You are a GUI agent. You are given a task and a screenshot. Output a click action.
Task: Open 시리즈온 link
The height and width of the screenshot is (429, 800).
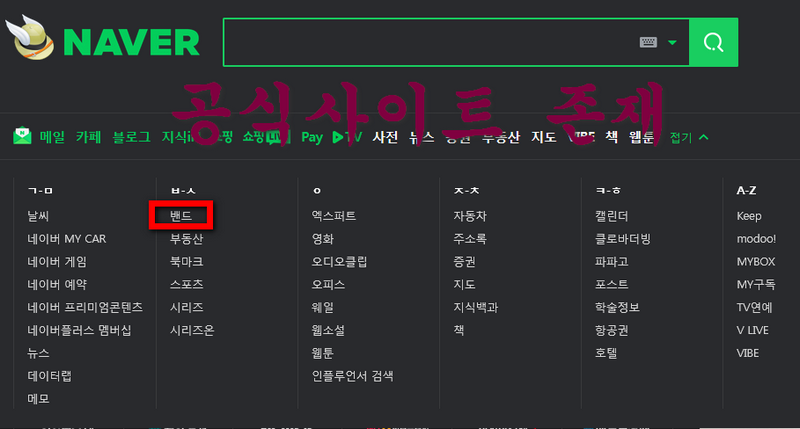192,330
